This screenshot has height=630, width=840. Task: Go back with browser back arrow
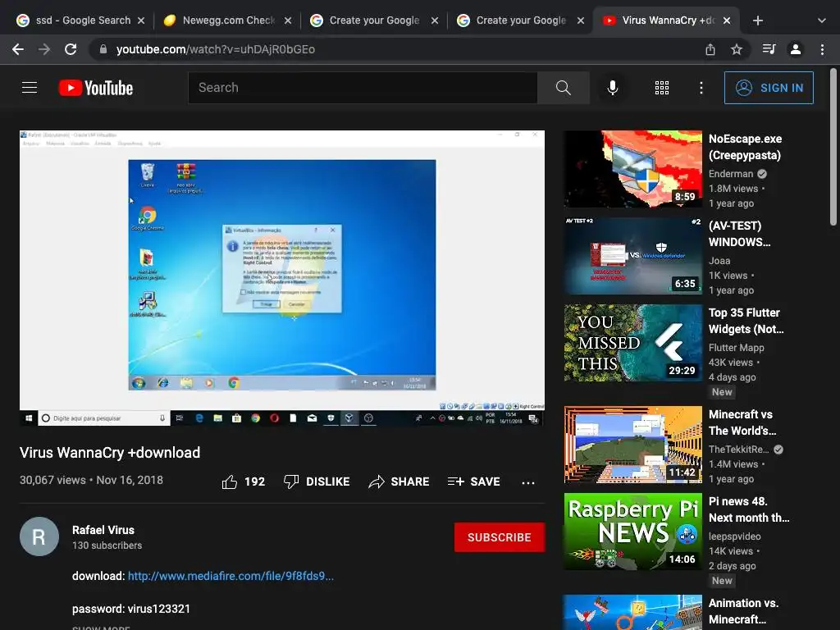click(x=18, y=49)
